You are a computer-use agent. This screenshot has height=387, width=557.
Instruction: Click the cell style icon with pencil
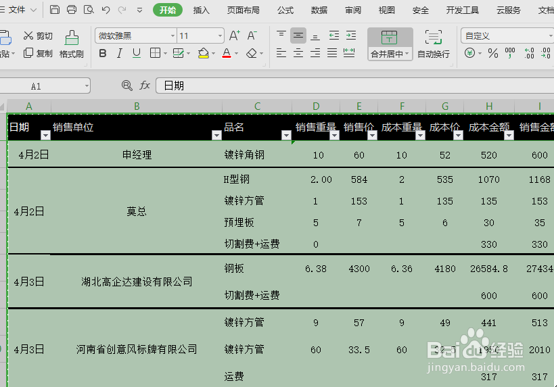pos(178,53)
